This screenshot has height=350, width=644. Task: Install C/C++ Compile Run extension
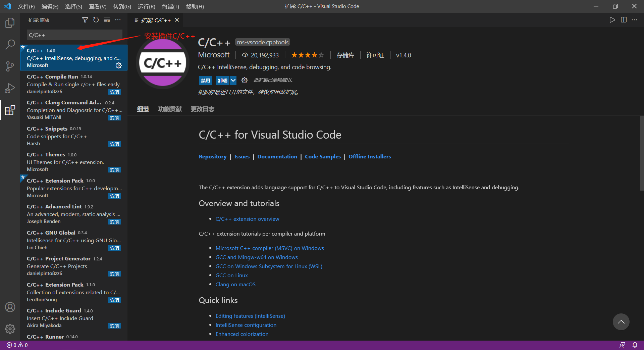[x=114, y=92]
